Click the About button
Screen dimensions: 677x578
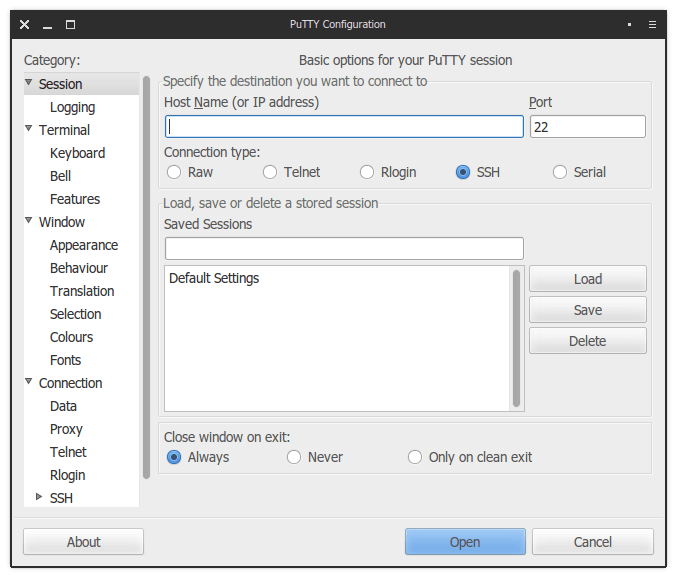pyautogui.click(x=83, y=542)
